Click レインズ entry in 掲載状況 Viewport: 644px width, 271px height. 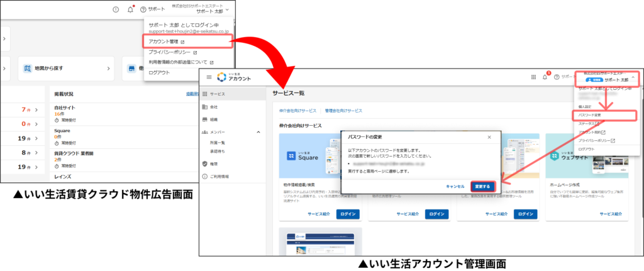pyautogui.click(x=62, y=176)
